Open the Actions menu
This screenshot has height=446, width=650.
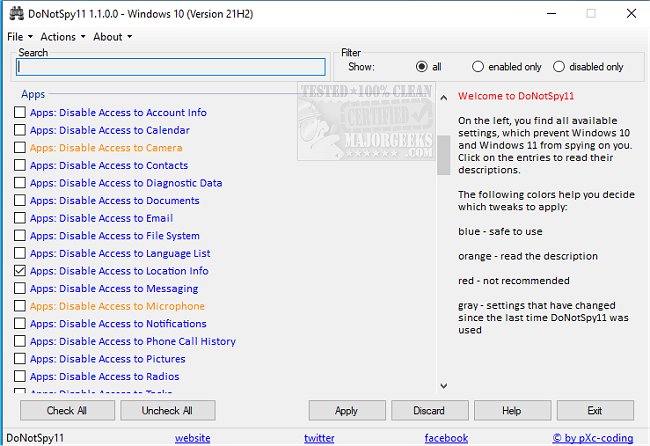click(58, 37)
